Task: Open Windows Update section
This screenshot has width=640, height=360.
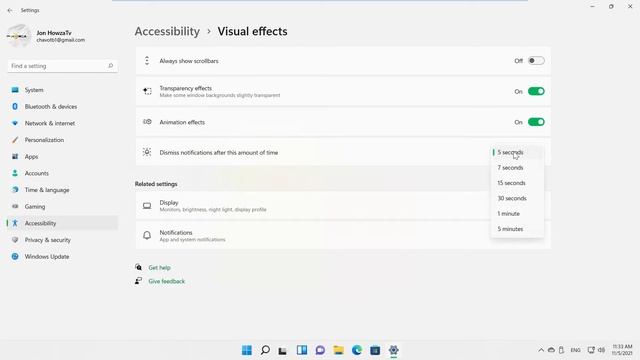Action: [62, 257]
